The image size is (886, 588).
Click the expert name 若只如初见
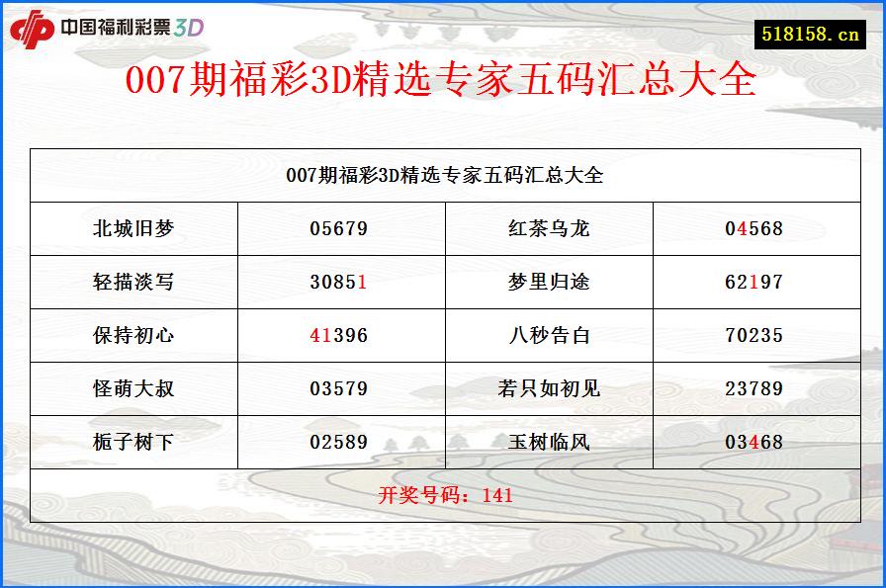click(x=549, y=388)
